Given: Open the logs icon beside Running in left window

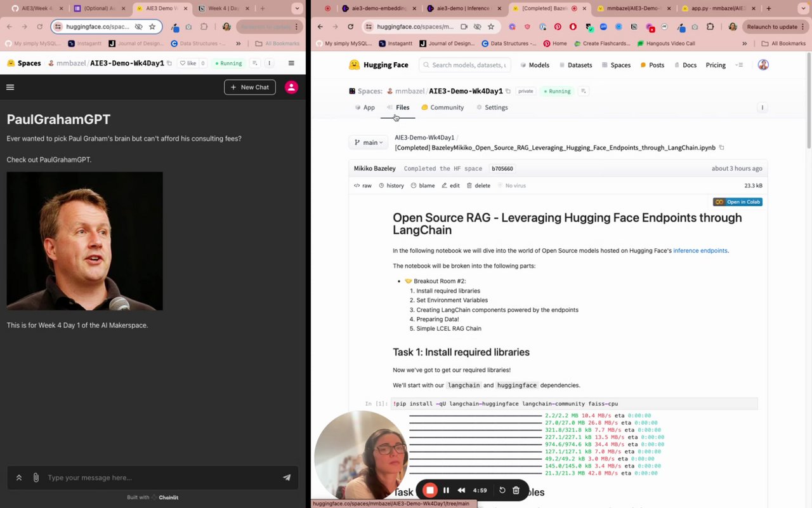Looking at the screenshot, I should (x=254, y=63).
